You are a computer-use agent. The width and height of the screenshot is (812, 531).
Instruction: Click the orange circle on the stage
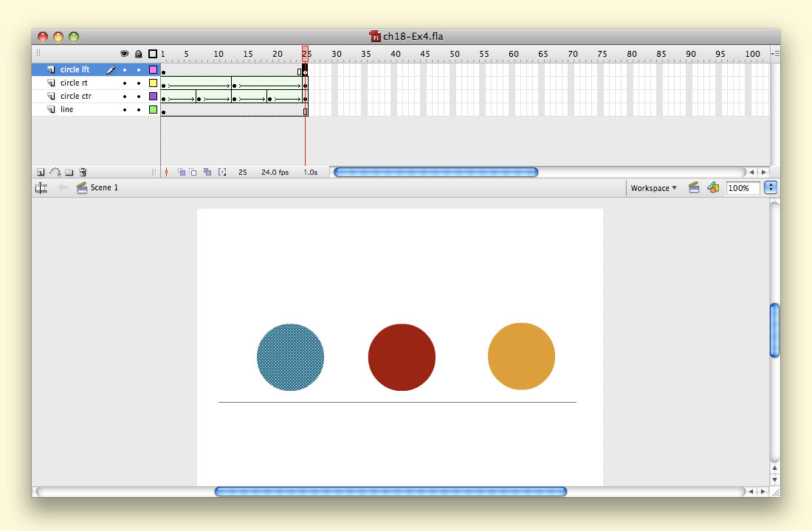click(x=521, y=356)
